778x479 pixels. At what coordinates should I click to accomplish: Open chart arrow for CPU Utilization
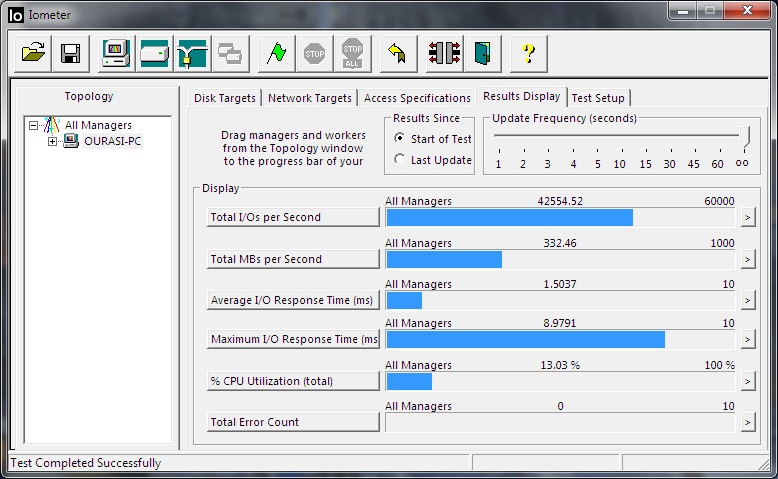click(748, 381)
